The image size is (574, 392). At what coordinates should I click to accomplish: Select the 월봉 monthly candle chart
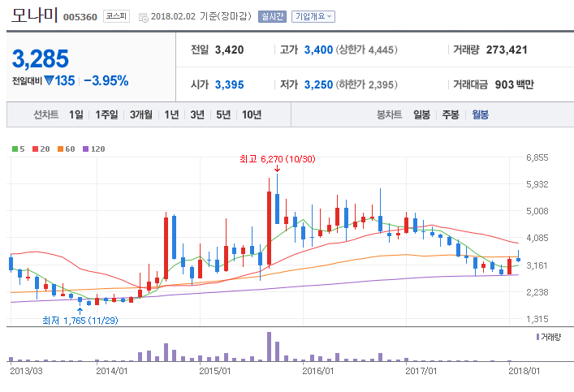[x=480, y=114]
